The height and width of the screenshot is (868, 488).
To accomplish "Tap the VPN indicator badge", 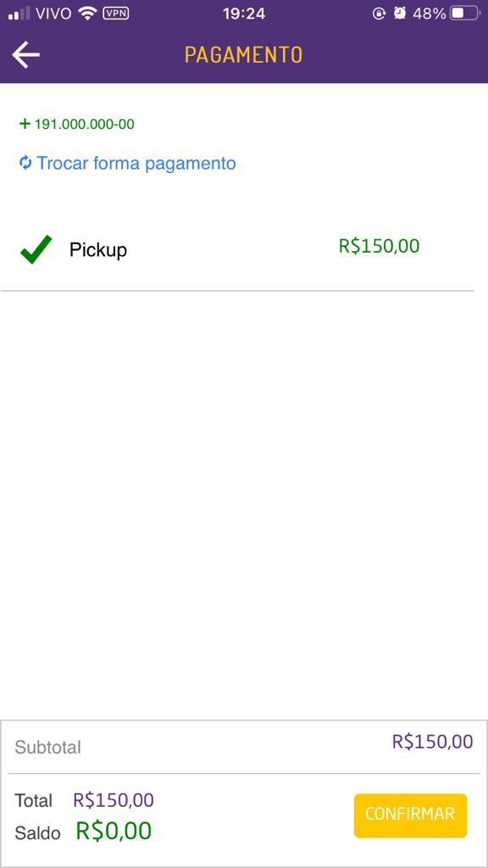I will point(115,14).
